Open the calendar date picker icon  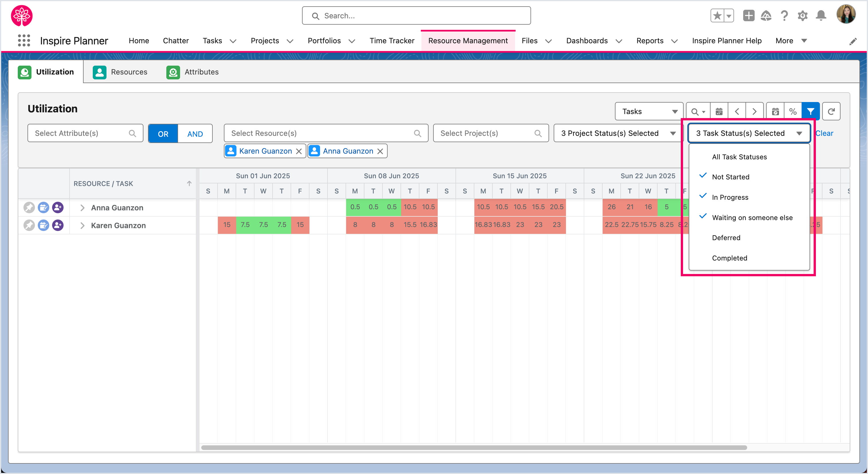coord(719,111)
